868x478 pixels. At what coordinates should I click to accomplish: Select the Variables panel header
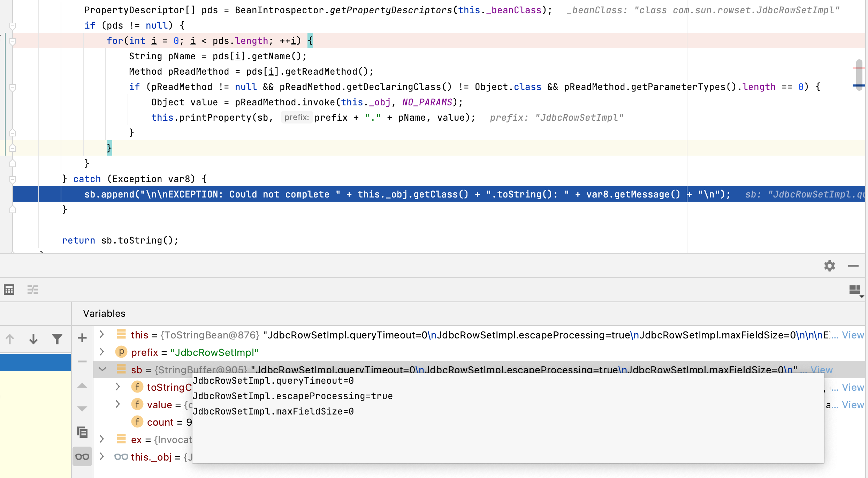tap(104, 313)
